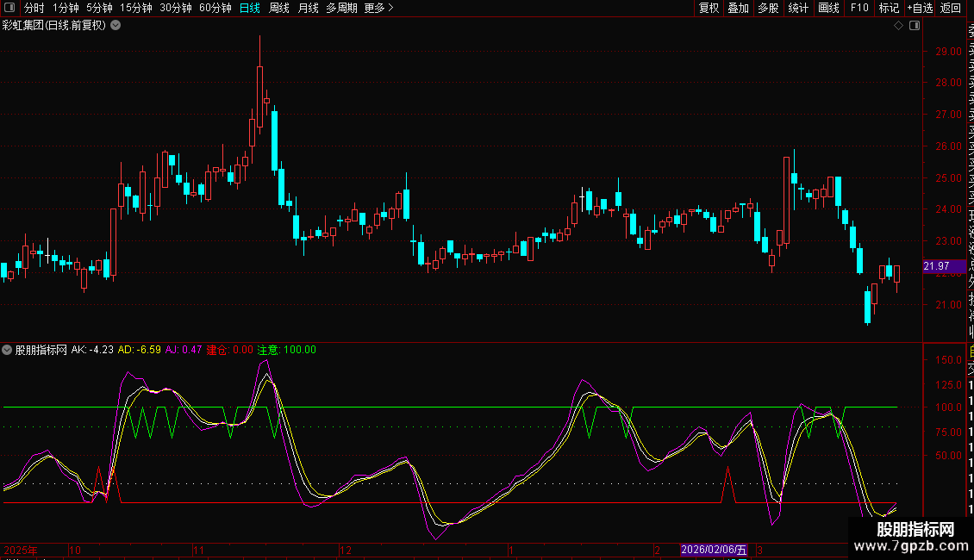The width and height of the screenshot is (974, 560).
Task: Toggle the side panel icon at top-left
Action: pos(9,8)
